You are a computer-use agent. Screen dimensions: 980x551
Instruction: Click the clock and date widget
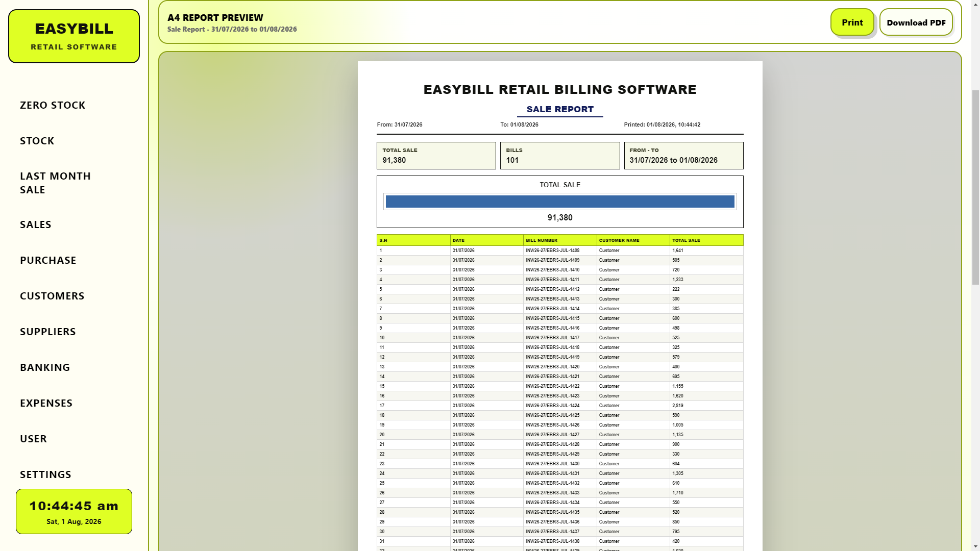74,512
